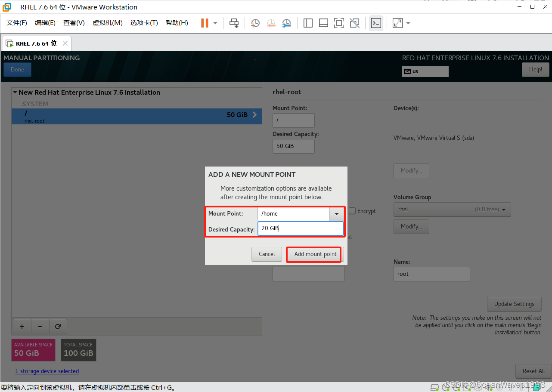Click the Update Settings button
The height and width of the screenshot is (392, 552).
click(514, 304)
